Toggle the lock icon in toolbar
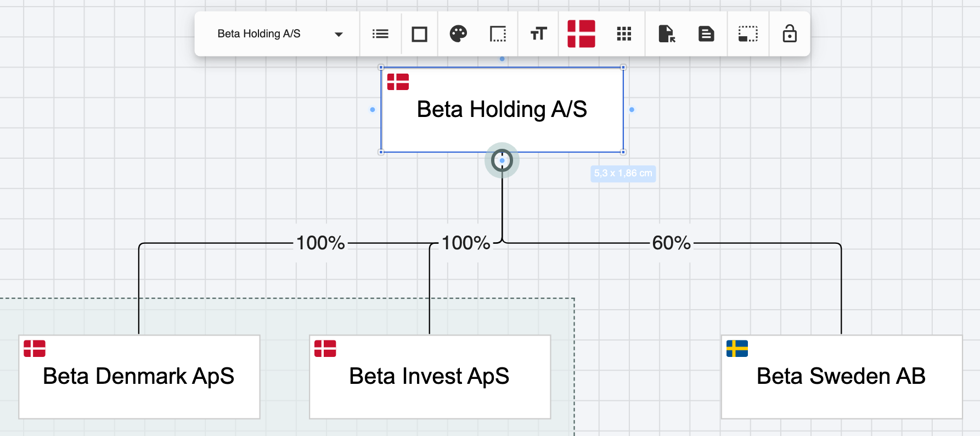Image resolution: width=980 pixels, height=436 pixels. (x=790, y=33)
